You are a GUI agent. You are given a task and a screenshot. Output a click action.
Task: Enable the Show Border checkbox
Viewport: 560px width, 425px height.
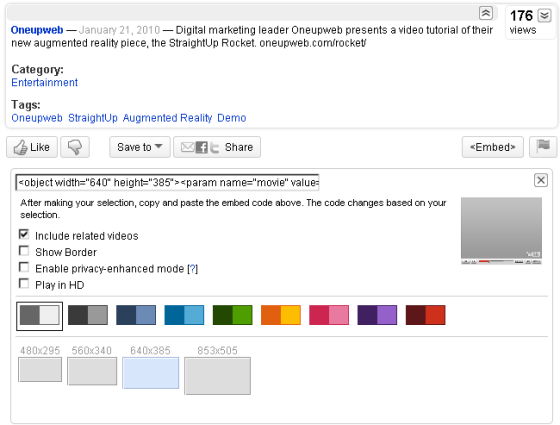(24, 251)
